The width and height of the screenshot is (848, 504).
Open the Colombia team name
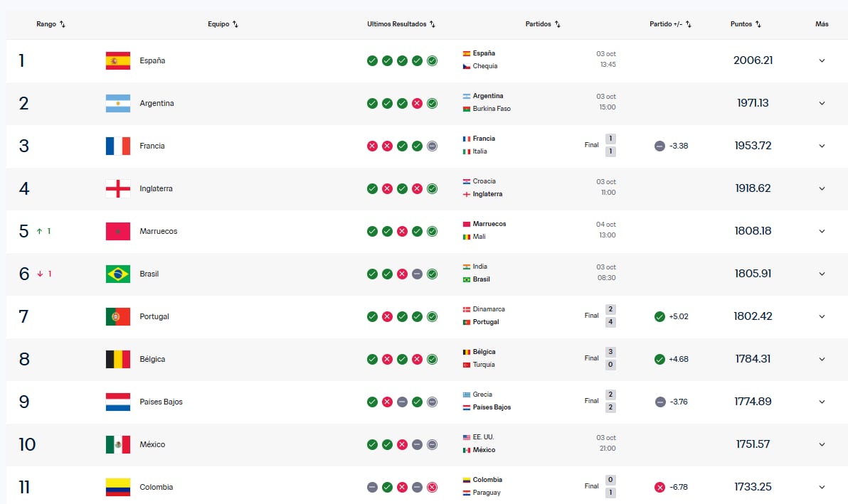157,487
